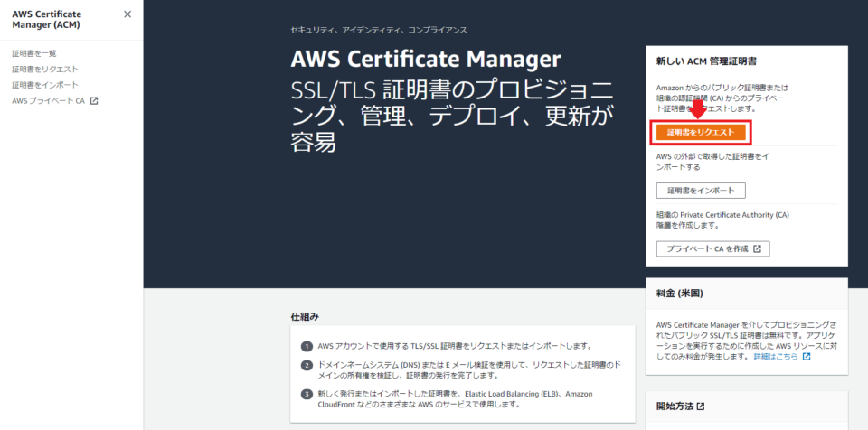
Task: Click orange 証明書をリクエスト button
Action: [x=701, y=132]
